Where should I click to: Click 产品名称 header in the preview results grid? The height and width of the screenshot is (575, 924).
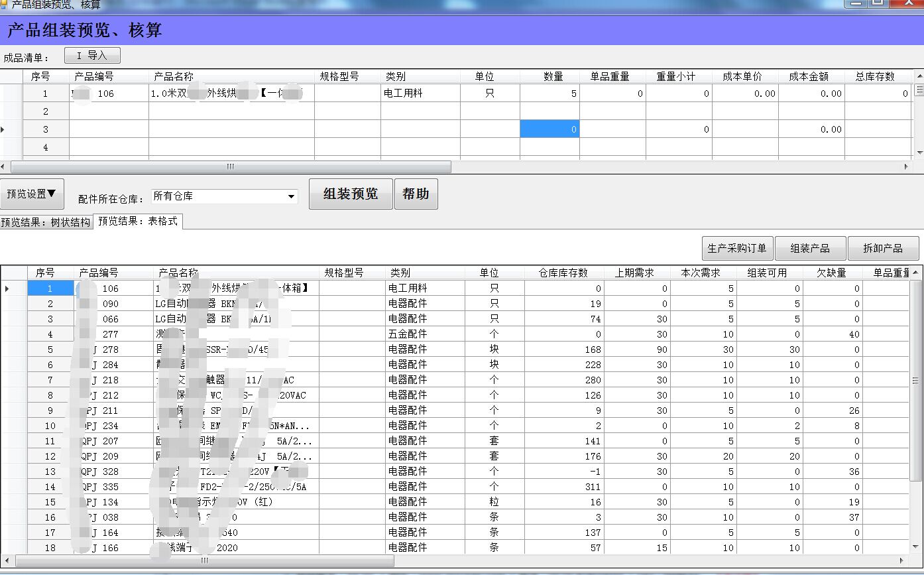click(x=236, y=273)
